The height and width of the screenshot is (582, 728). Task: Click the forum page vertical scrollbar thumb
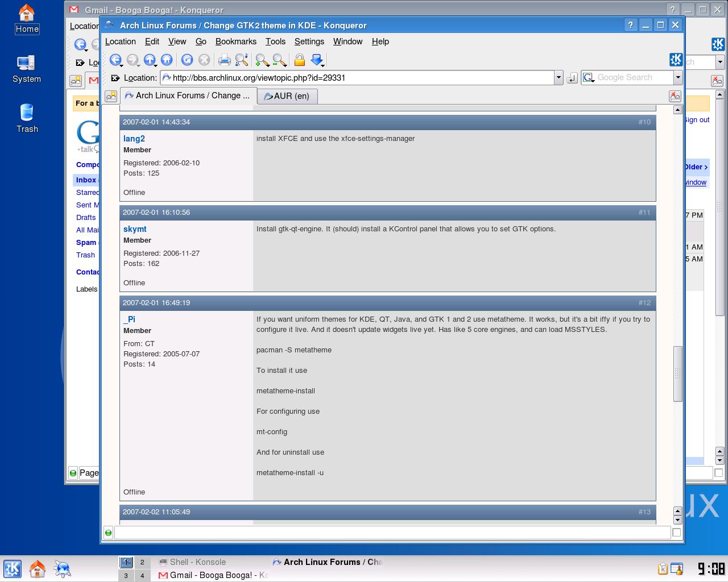pyautogui.click(x=677, y=373)
